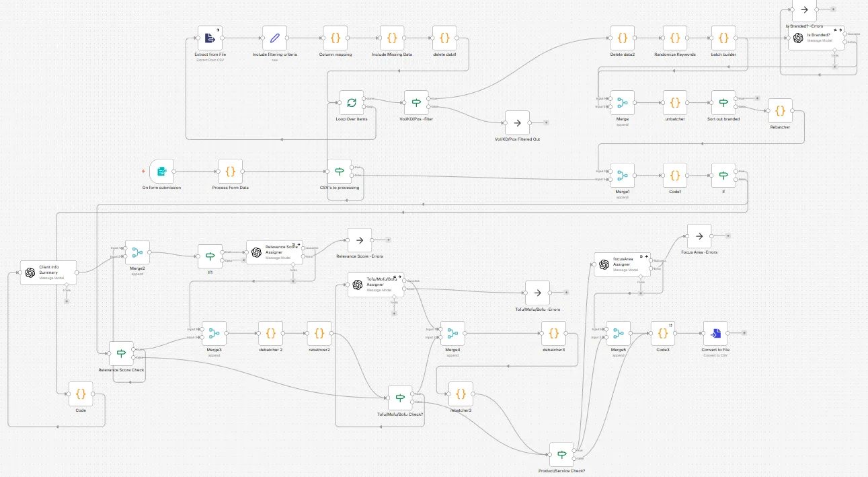
Task: Click the Convert to File node
Action: pos(715,334)
